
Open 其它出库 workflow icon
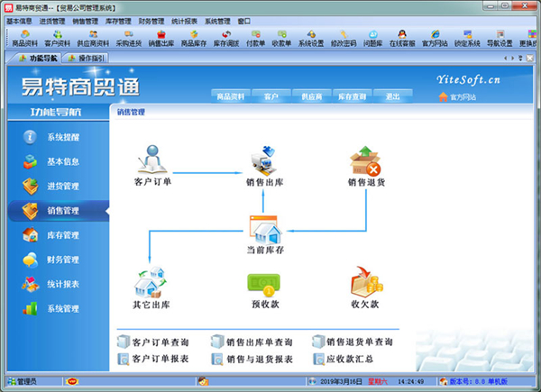click(151, 287)
